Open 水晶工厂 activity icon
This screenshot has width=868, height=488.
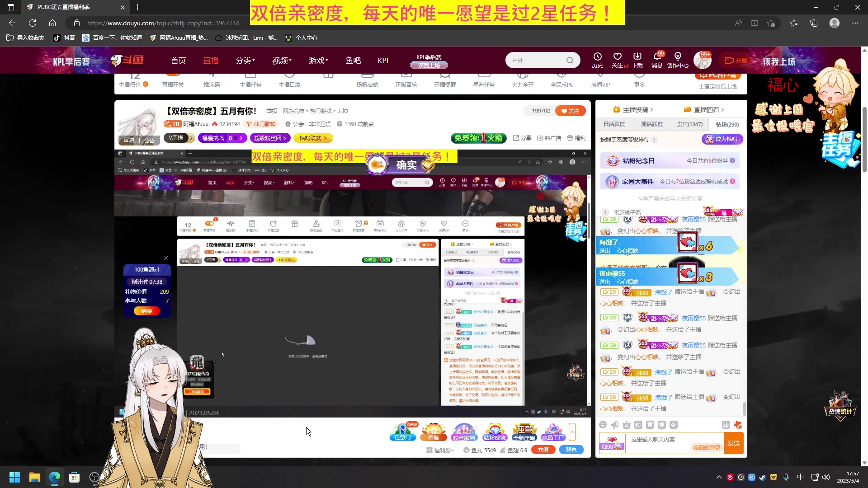coord(553,432)
